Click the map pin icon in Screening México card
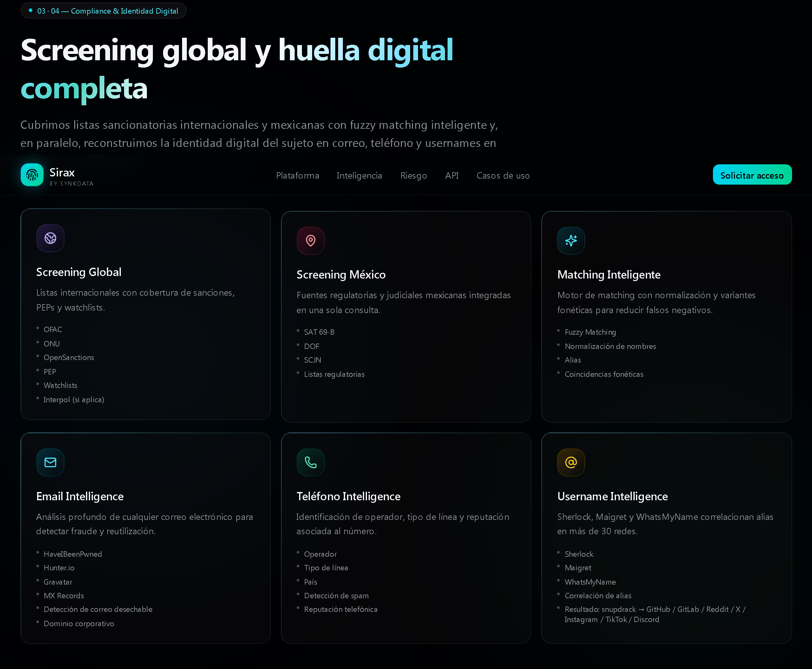Screen dimensions: 812x669 point(311,240)
